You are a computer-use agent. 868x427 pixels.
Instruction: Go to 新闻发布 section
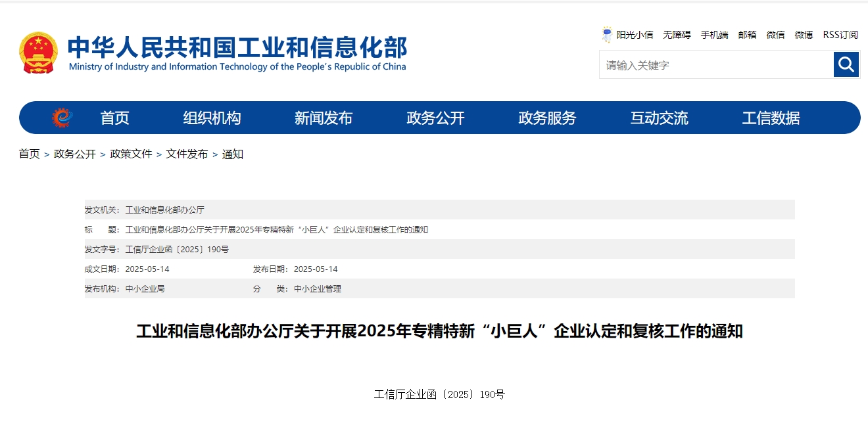[x=324, y=118]
